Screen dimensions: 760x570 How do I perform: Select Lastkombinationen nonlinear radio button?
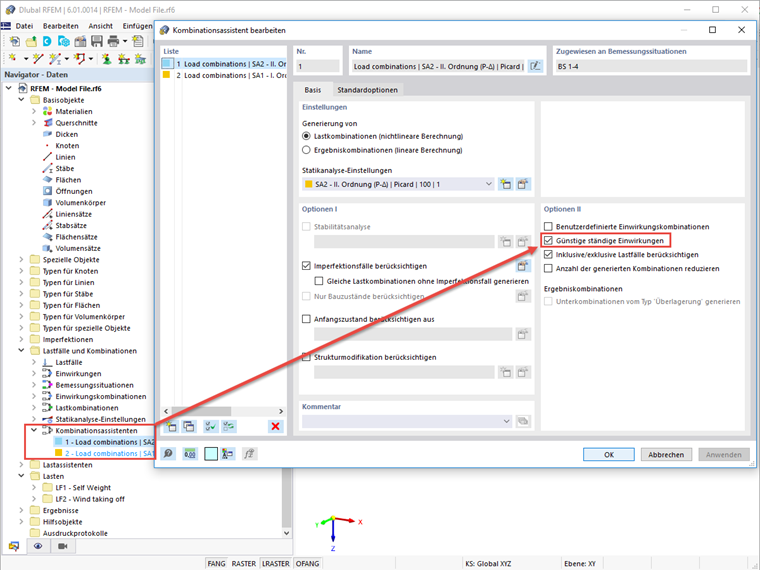tap(306, 136)
